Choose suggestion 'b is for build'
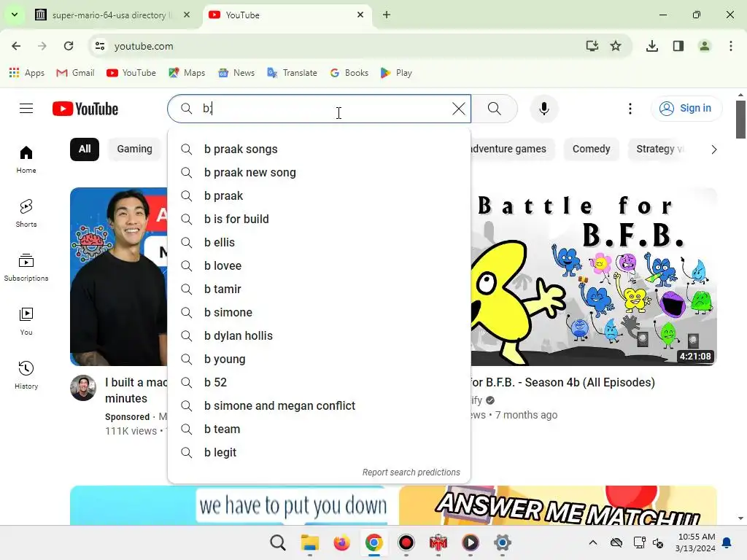Screen dimensions: 747x560 pyautogui.click(x=319, y=219)
